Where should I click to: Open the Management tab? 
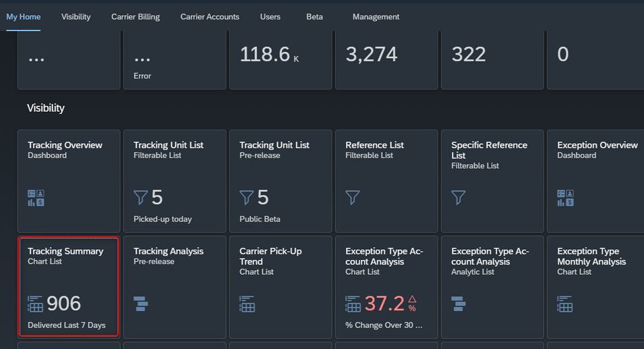[376, 17]
